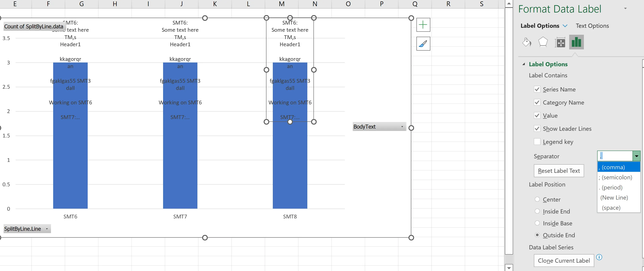The height and width of the screenshot is (271, 644).
Task: Choose (New Line) separator option
Action: 614,198
